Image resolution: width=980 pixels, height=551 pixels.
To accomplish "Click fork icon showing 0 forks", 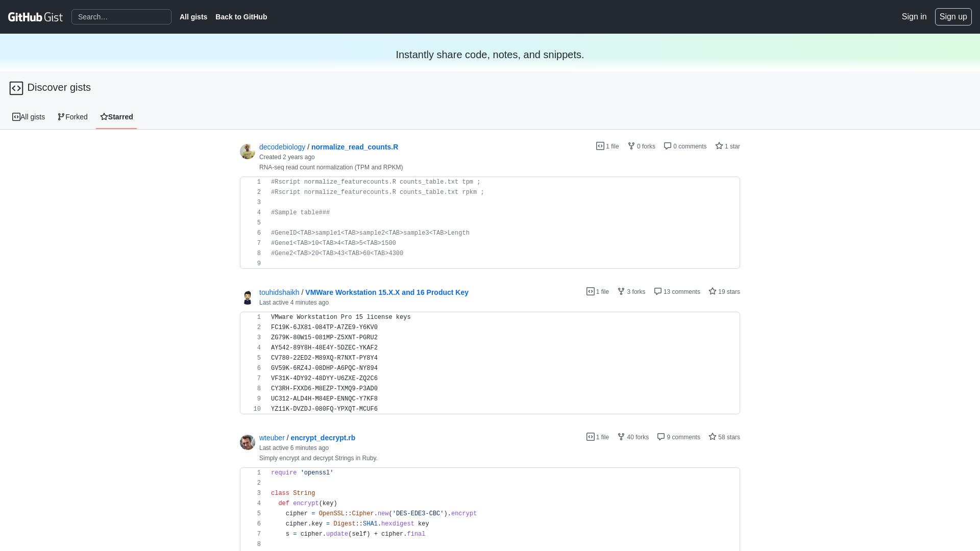I will 631,146.
